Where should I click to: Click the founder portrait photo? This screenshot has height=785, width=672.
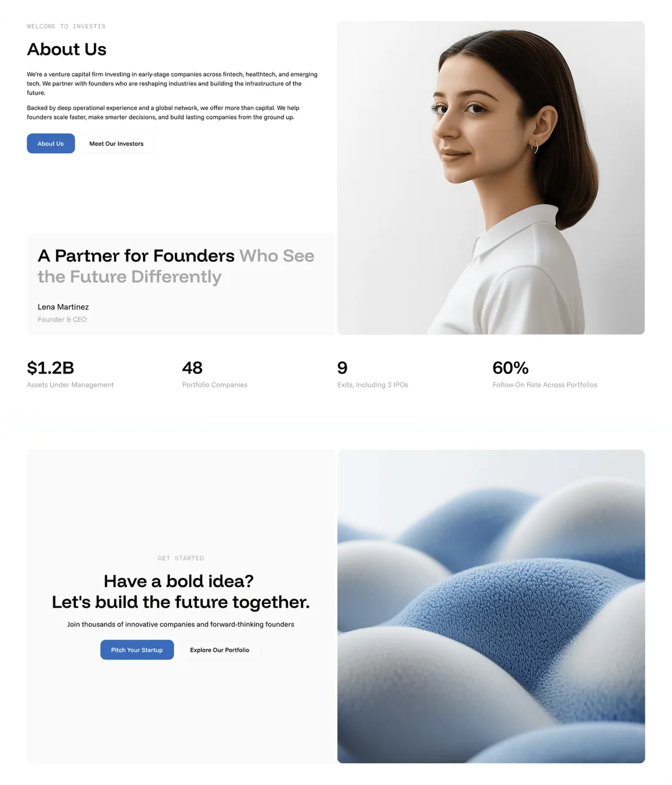(x=491, y=178)
